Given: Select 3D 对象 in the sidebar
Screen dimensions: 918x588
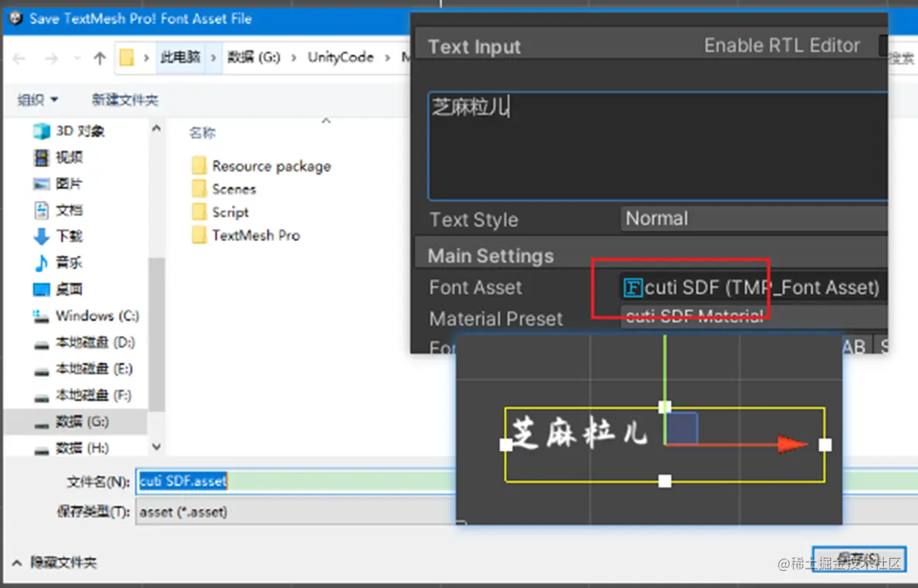Looking at the screenshot, I should pyautogui.click(x=69, y=131).
